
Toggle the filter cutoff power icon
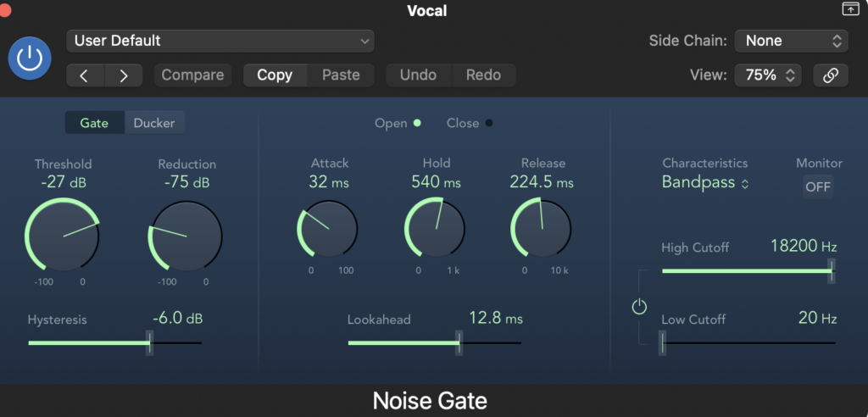639,307
